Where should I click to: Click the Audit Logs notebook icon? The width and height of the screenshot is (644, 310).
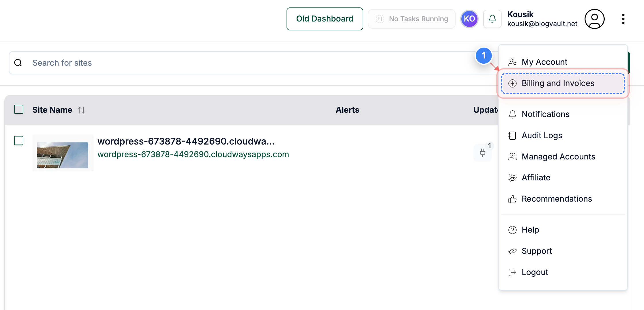(512, 135)
